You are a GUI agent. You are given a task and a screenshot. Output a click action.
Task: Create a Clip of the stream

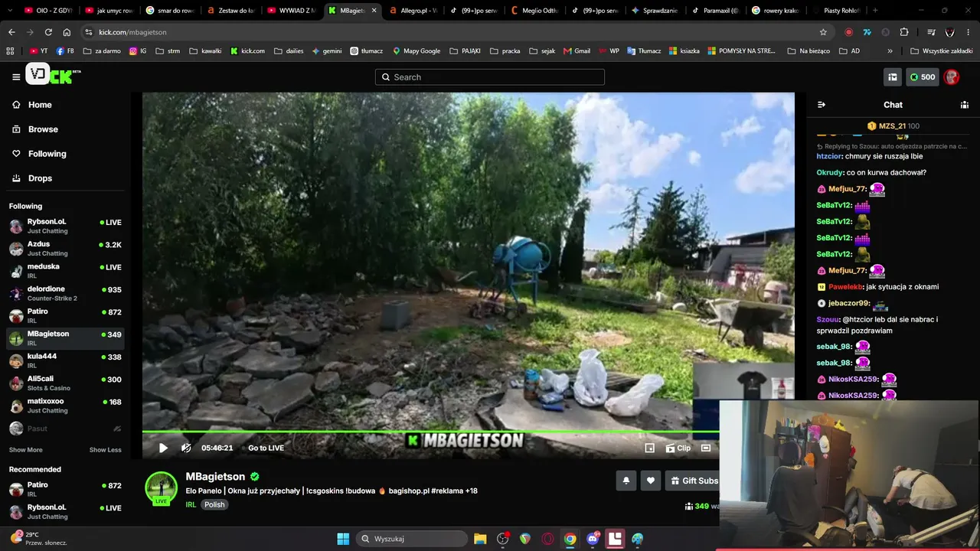point(678,448)
